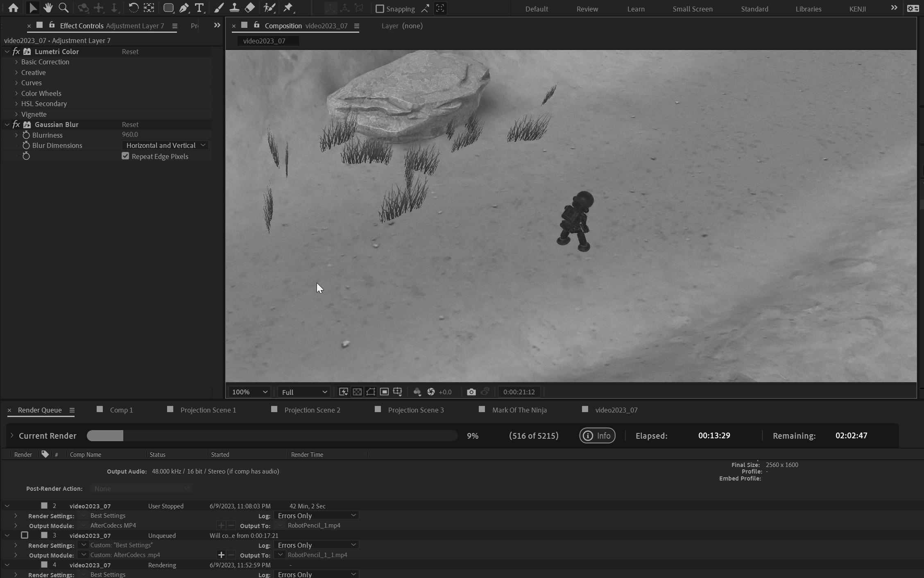Toggle the Composition panel lock
Image resolution: width=924 pixels, height=578 pixels.
[x=256, y=25]
